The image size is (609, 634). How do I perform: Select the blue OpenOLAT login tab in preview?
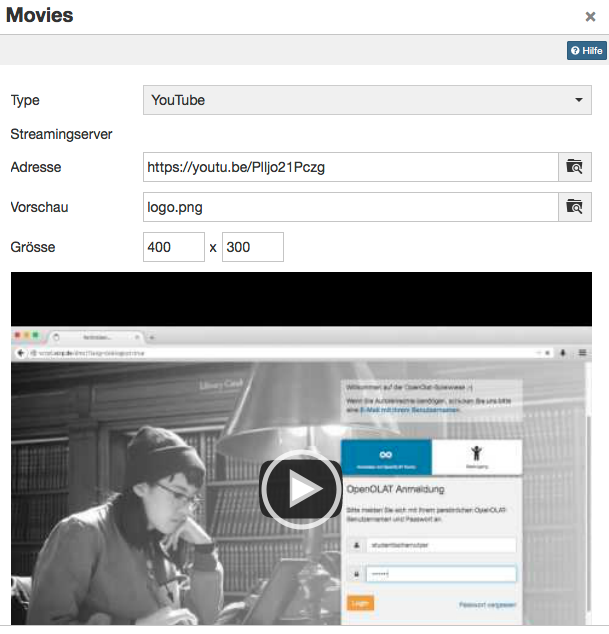coord(386,457)
